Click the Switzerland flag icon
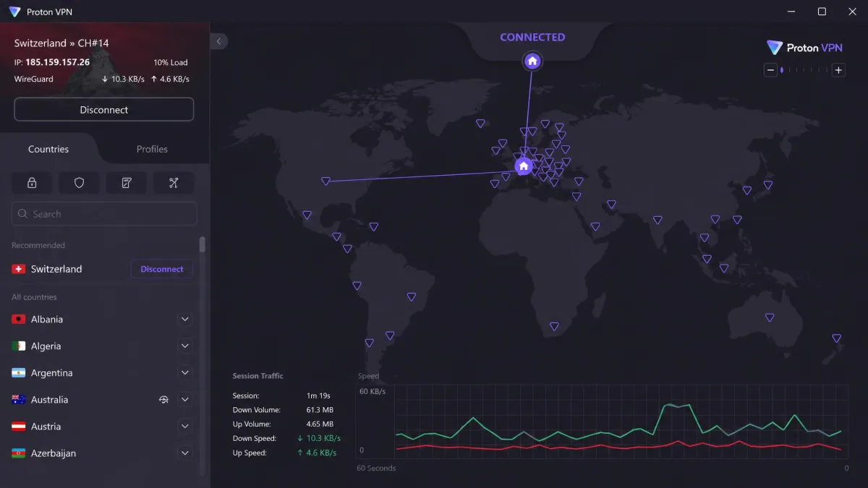 coord(18,269)
